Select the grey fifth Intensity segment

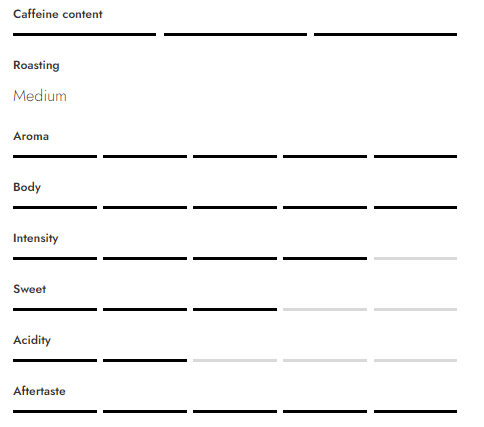point(415,258)
